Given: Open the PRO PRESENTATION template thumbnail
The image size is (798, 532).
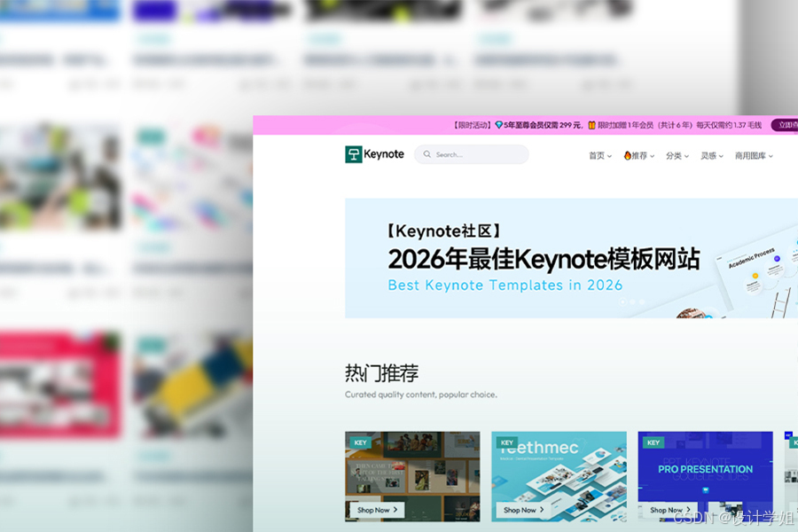Looking at the screenshot, I should click(x=706, y=476).
